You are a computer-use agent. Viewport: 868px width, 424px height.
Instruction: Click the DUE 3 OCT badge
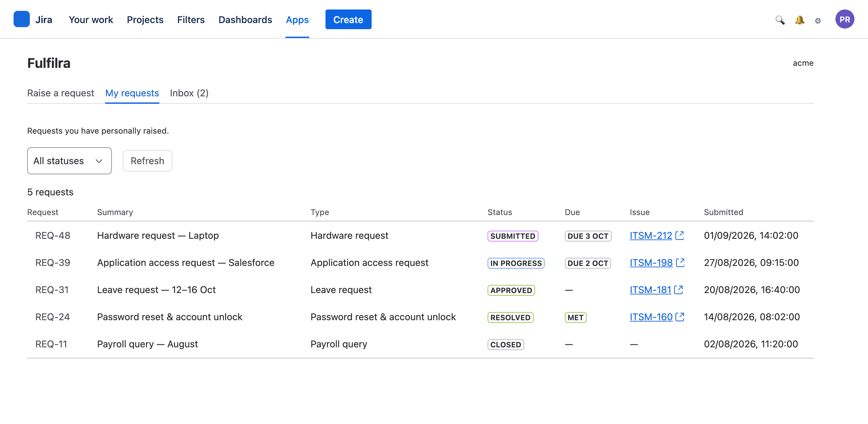588,236
